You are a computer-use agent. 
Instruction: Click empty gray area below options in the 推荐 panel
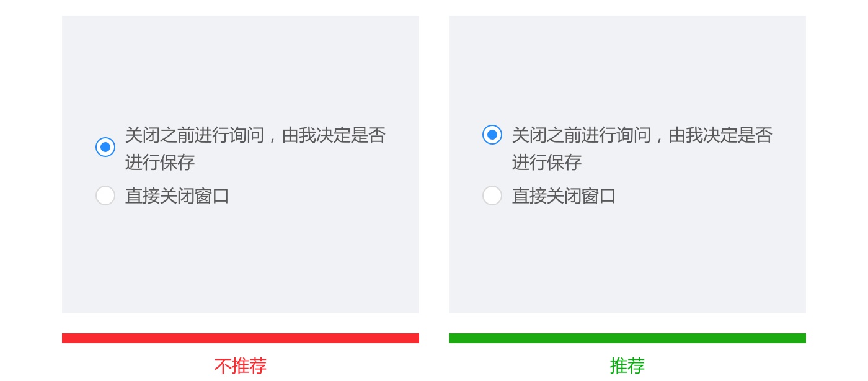coord(627,261)
